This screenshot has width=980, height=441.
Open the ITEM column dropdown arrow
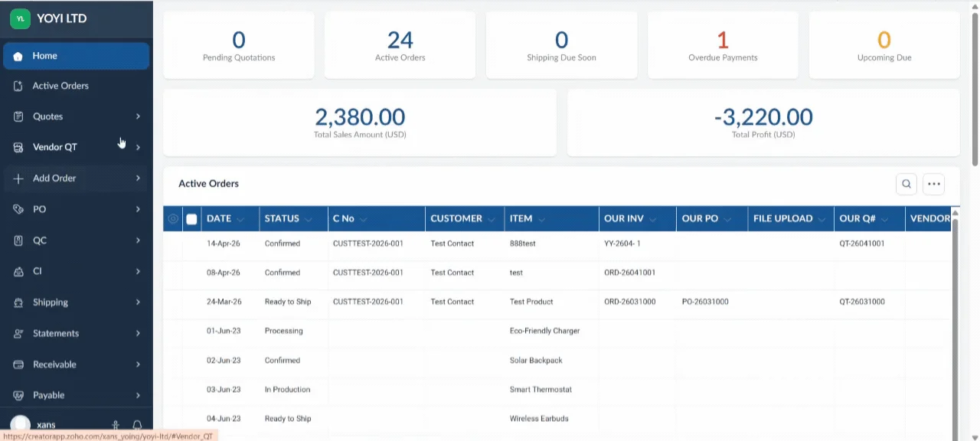click(x=541, y=220)
